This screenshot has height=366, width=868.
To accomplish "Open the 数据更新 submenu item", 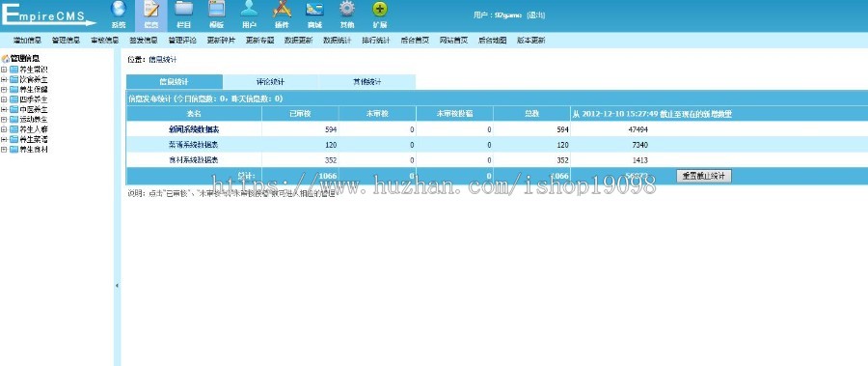I will click(298, 41).
